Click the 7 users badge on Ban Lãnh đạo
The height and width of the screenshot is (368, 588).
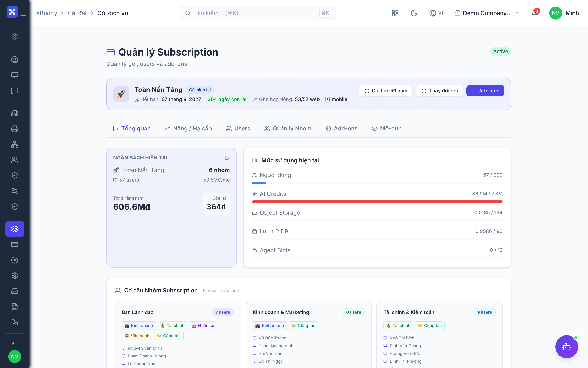coord(223,312)
